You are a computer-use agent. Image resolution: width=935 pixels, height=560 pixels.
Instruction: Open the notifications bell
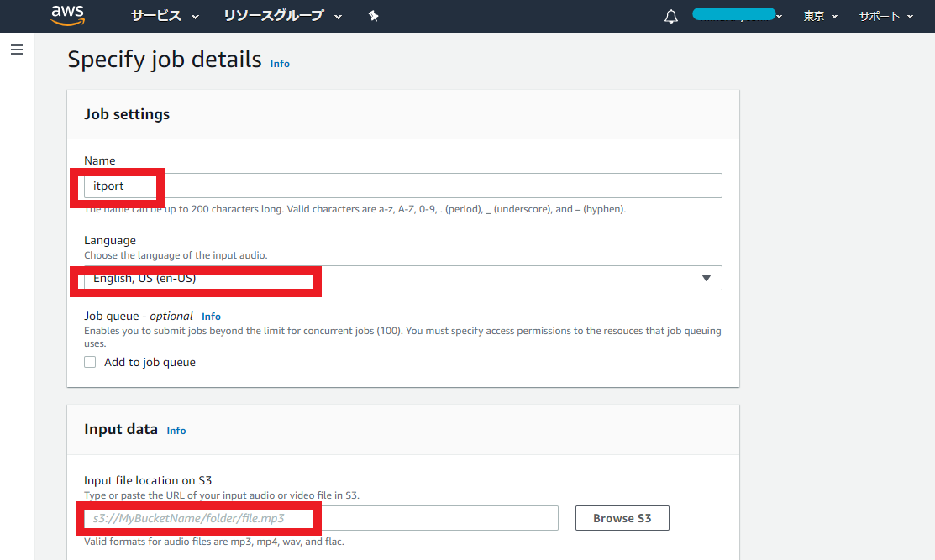click(x=671, y=16)
